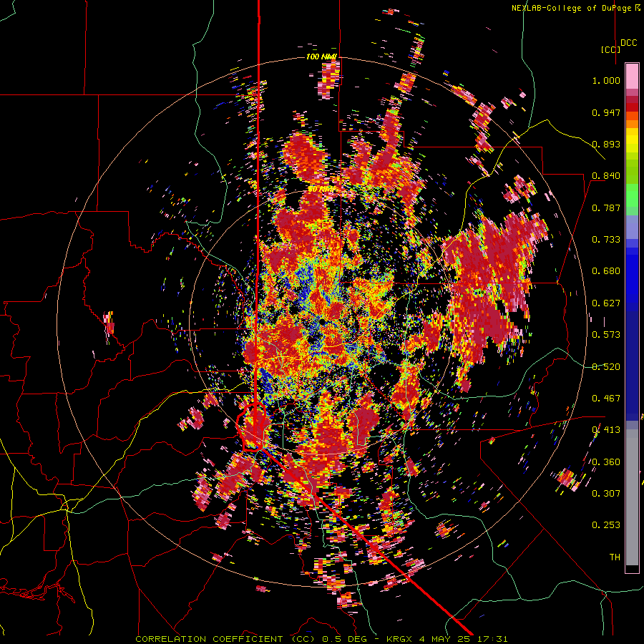Image resolution: width=644 pixels, height=644 pixels.
Task: Select the 0.893 legend value
Action: 606,144
